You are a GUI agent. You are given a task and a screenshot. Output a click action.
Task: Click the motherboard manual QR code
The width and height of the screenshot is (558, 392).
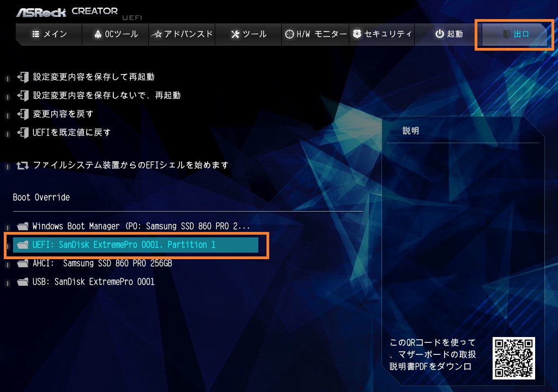pos(514,358)
